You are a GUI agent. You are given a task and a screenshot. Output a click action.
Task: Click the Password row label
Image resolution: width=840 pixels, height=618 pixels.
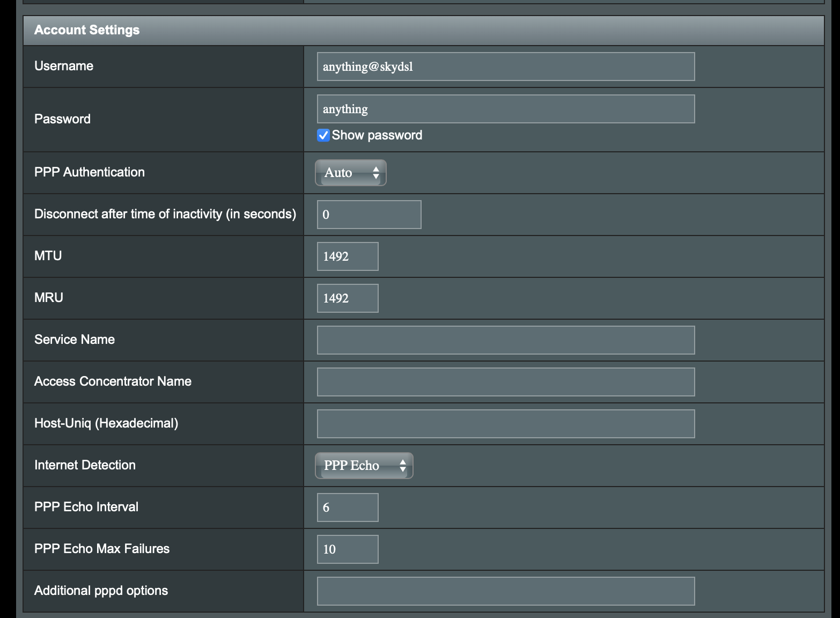pyautogui.click(x=62, y=119)
